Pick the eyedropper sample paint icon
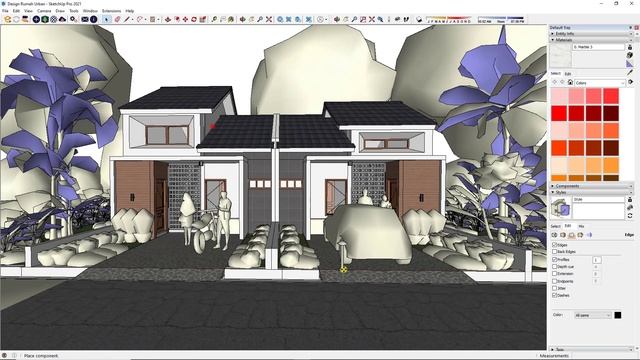The width and height of the screenshot is (640, 360). [630, 73]
